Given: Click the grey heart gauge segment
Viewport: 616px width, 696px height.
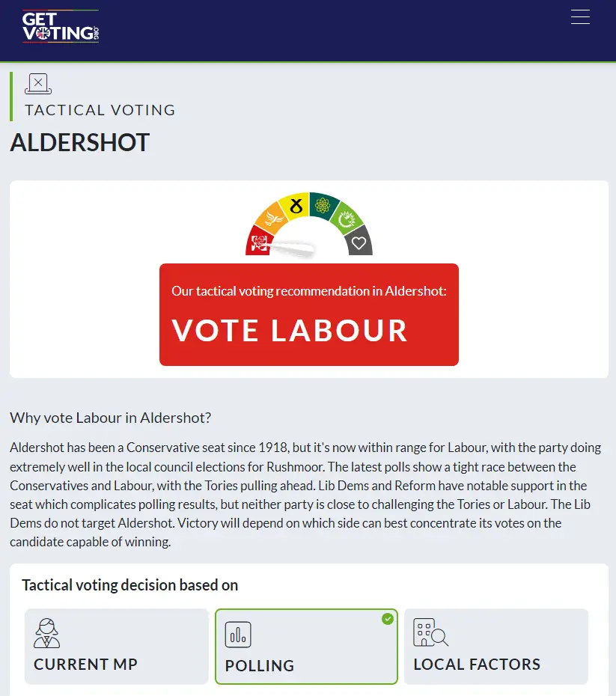Looking at the screenshot, I should (359, 242).
